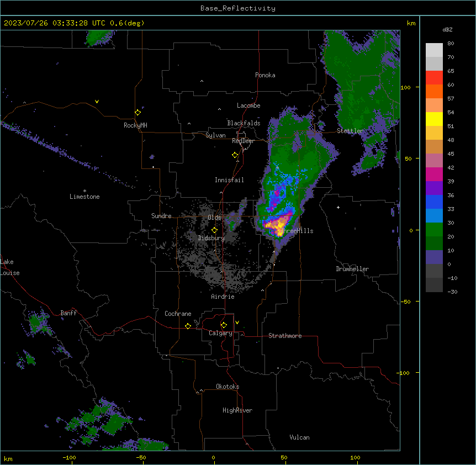This screenshot has height=465, width=476.
Task: Click the asterisk marker above Limestone
Action: pyautogui.click(x=84, y=191)
